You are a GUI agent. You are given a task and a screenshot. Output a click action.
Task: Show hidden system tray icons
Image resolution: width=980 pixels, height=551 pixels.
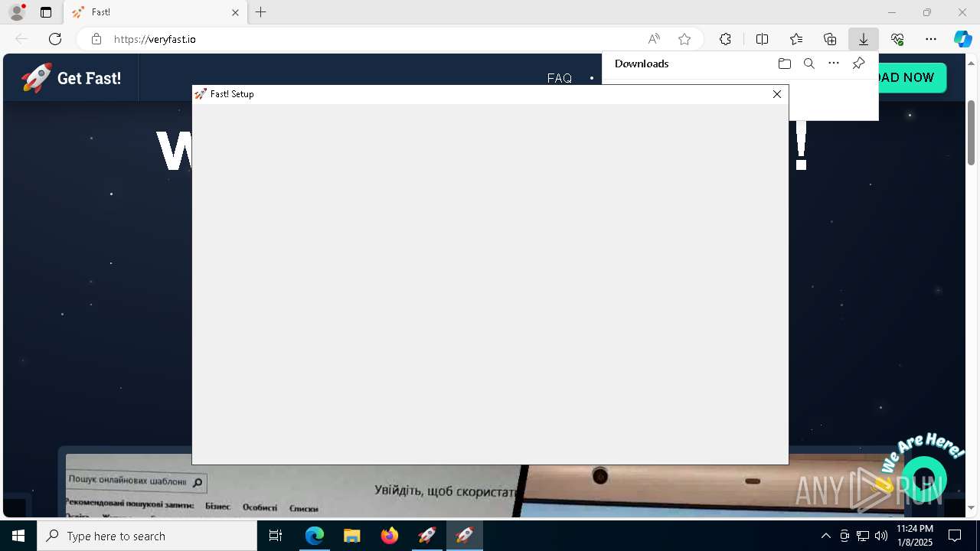point(825,536)
